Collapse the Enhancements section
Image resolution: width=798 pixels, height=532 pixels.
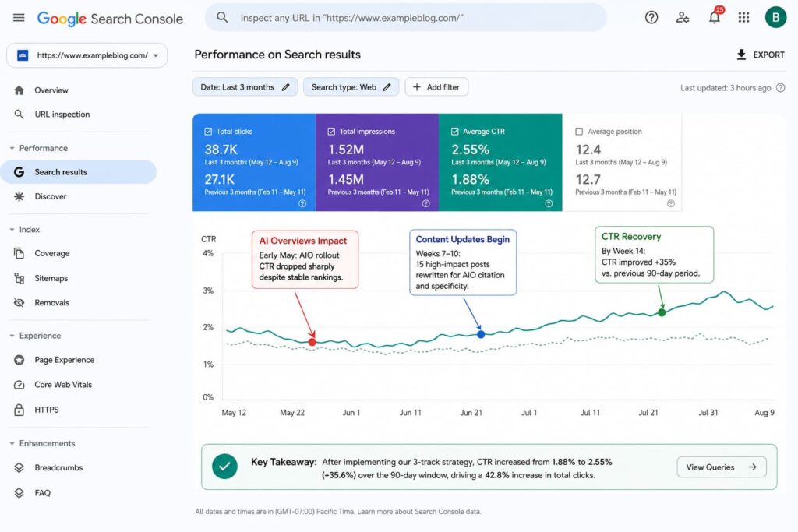12,443
